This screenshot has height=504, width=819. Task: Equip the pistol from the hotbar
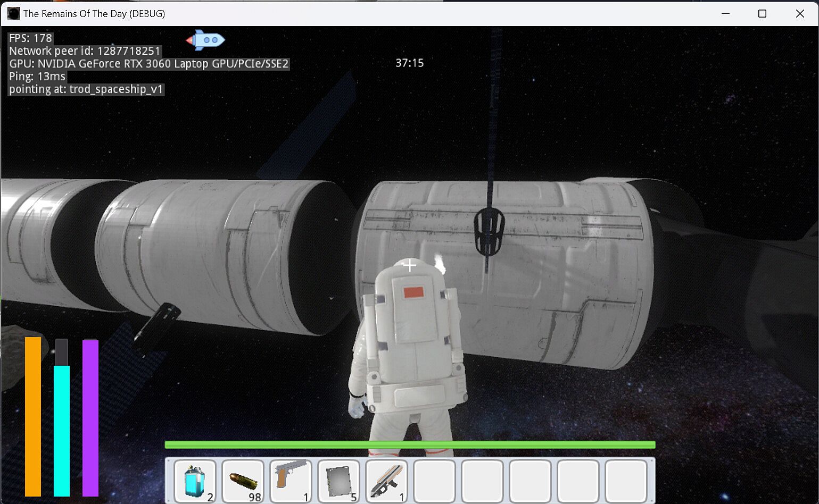pyautogui.click(x=291, y=481)
